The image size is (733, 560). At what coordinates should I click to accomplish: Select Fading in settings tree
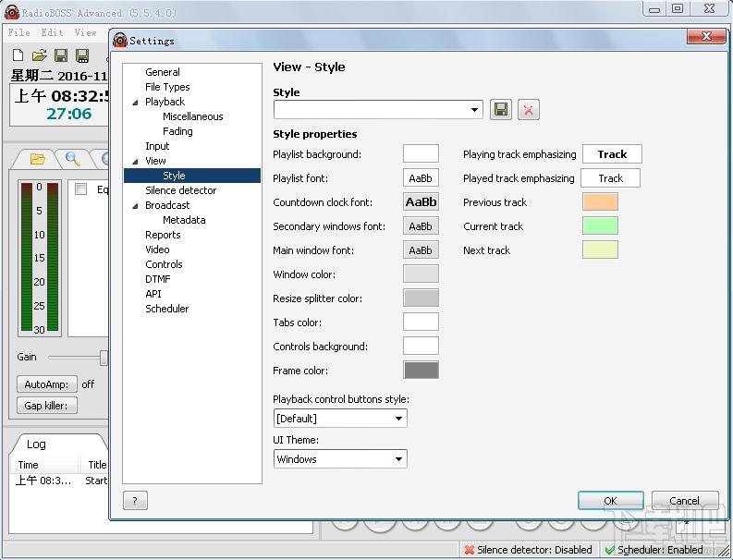coord(177,131)
